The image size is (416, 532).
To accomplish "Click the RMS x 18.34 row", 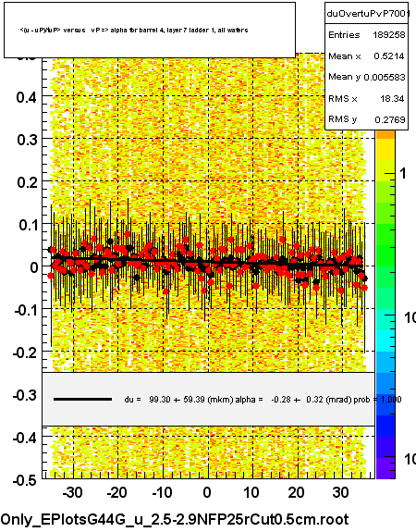I will coord(367,98).
